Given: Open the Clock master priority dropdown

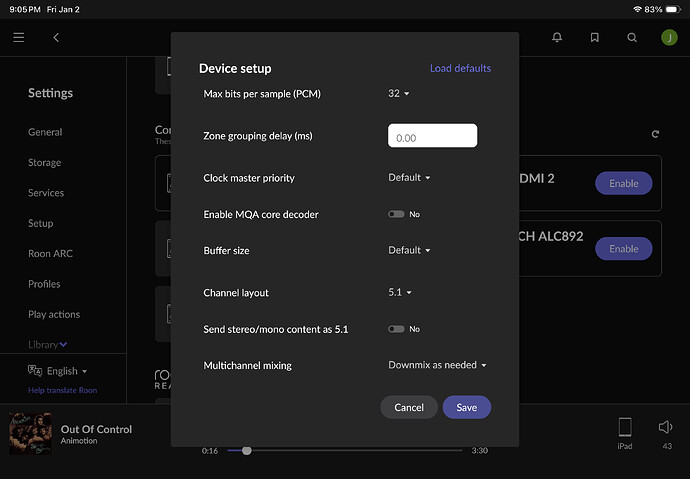Looking at the screenshot, I should pyautogui.click(x=409, y=178).
